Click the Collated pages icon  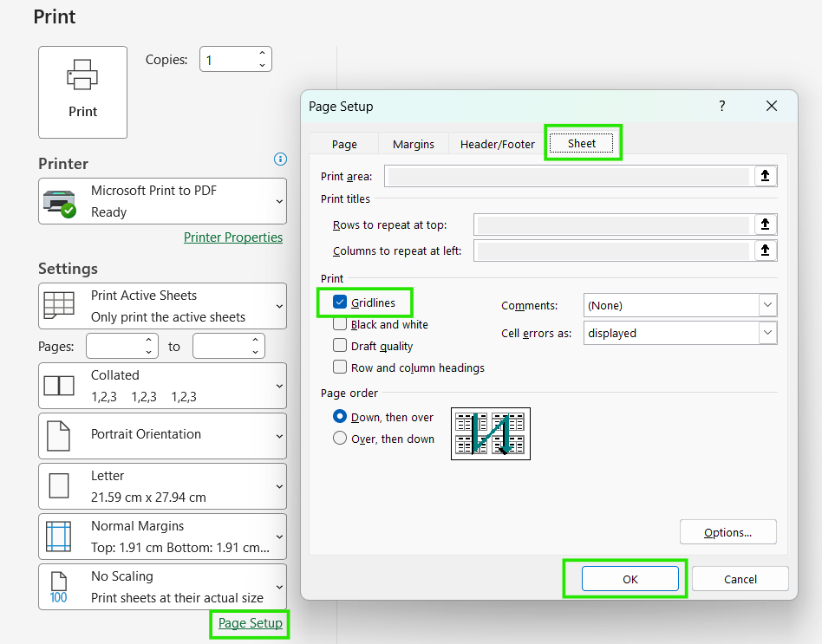(x=61, y=386)
